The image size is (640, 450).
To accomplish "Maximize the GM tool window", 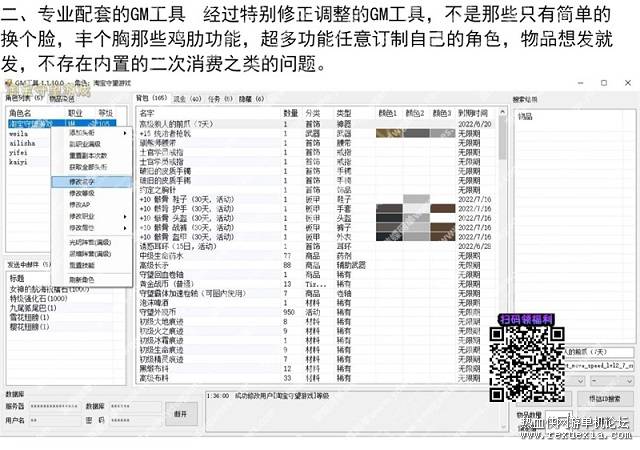I will point(604,83).
